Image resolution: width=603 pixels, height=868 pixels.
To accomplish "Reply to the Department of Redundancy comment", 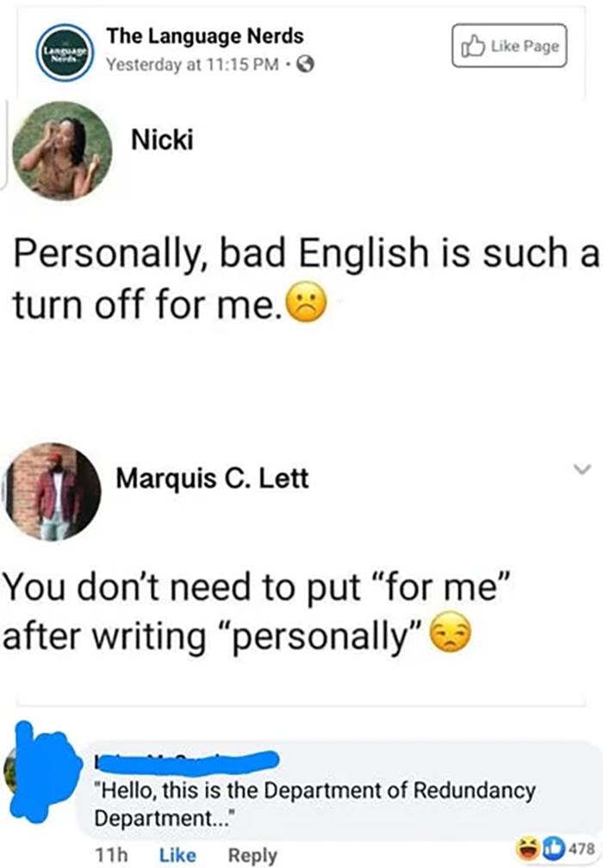I will (252, 855).
